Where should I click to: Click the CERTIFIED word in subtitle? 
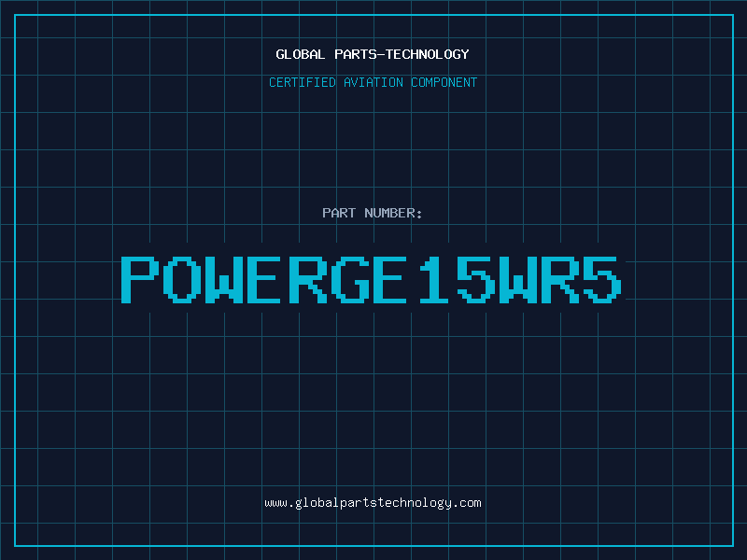click(302, 82)
